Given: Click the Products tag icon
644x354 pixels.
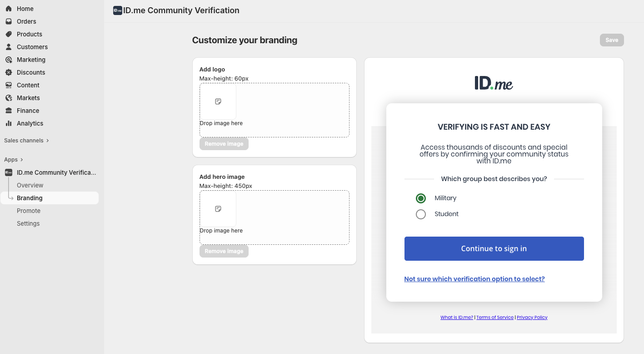Looking at the screenshot, I should pos(9,34).
